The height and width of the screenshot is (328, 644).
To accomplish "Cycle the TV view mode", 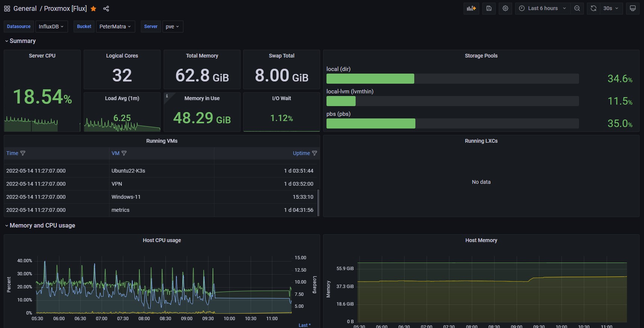I will 633,8.
